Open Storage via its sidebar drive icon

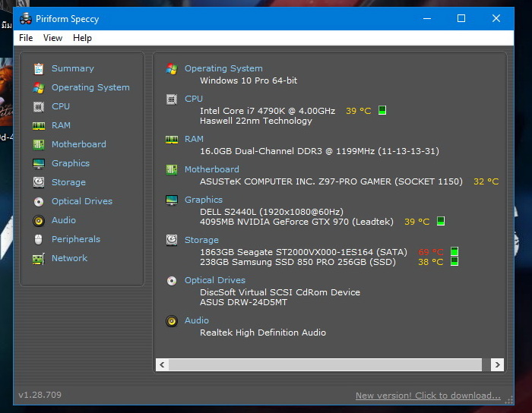click(38, 182)
